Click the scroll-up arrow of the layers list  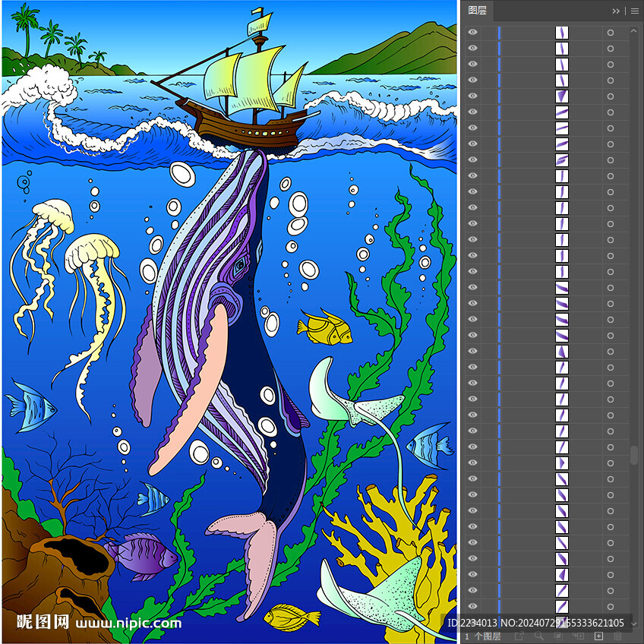tap(633, 31)
